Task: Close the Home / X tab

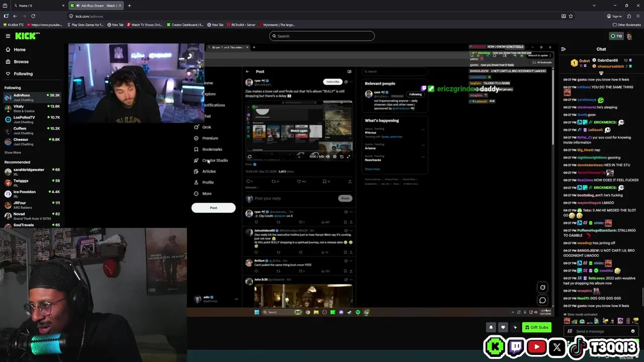Action: click(x=63, y=6)
